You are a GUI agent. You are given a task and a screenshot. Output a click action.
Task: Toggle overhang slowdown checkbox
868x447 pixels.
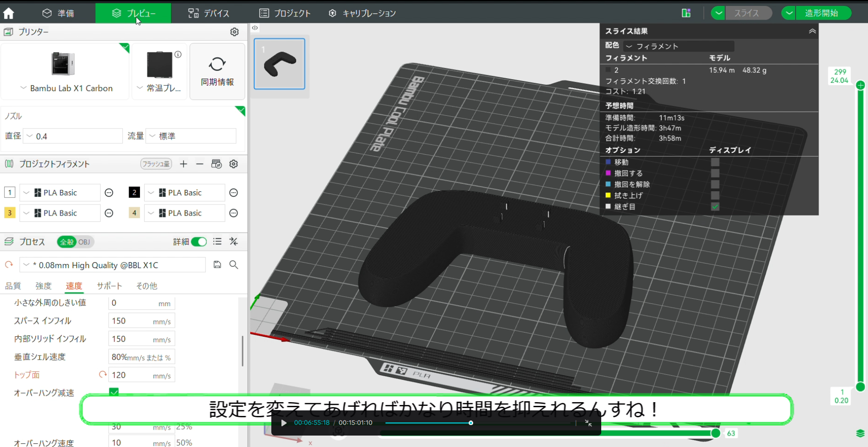pyautogui.click(x=114, y=392)
